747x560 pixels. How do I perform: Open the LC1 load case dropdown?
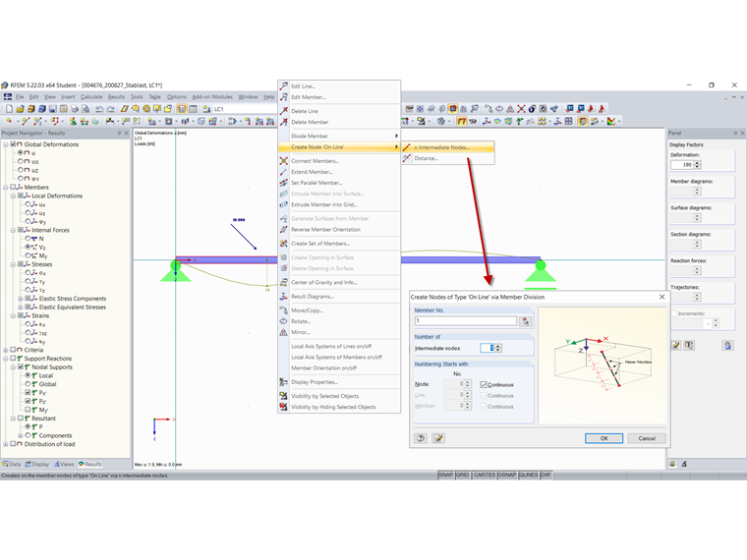coord(244,109)
